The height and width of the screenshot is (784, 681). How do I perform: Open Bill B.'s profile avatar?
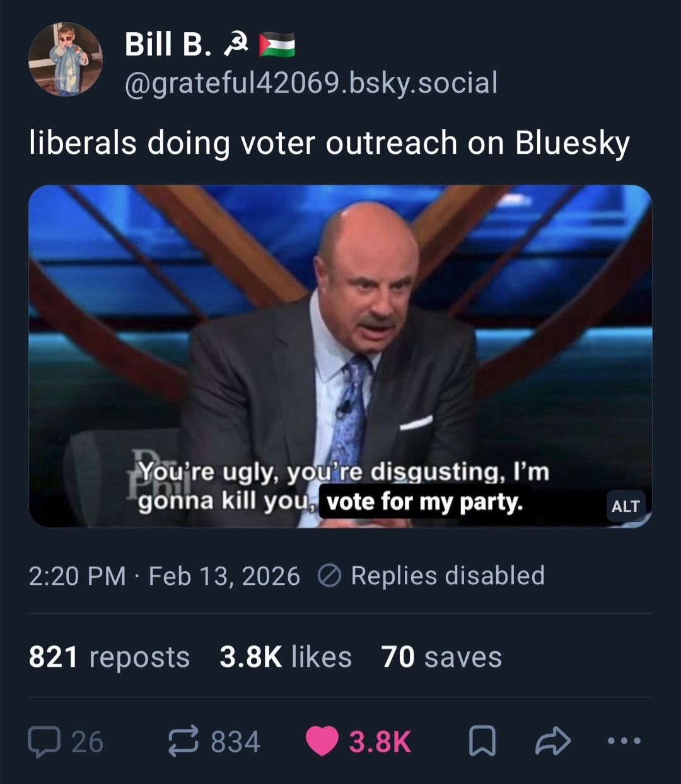[66, 59]
